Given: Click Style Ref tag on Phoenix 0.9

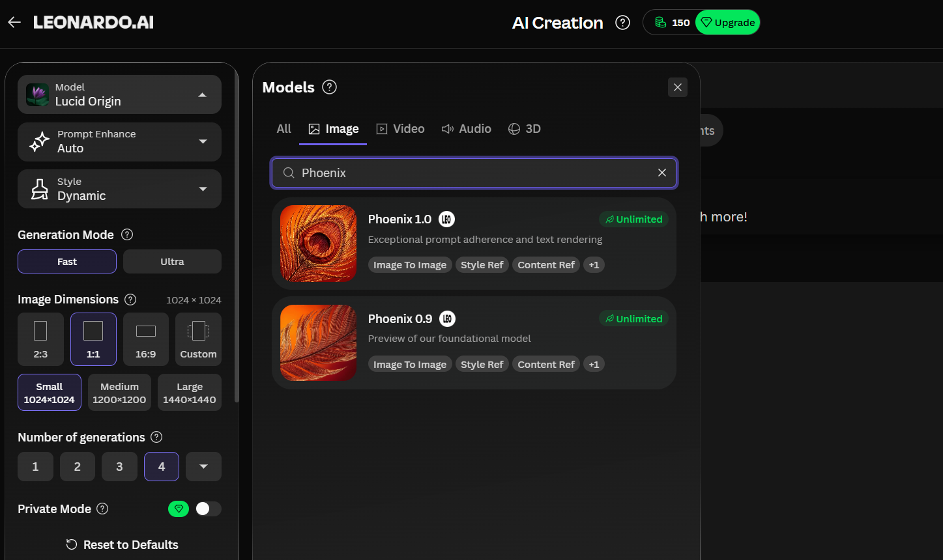Looking at the screenshot, I should pos(482,365).
